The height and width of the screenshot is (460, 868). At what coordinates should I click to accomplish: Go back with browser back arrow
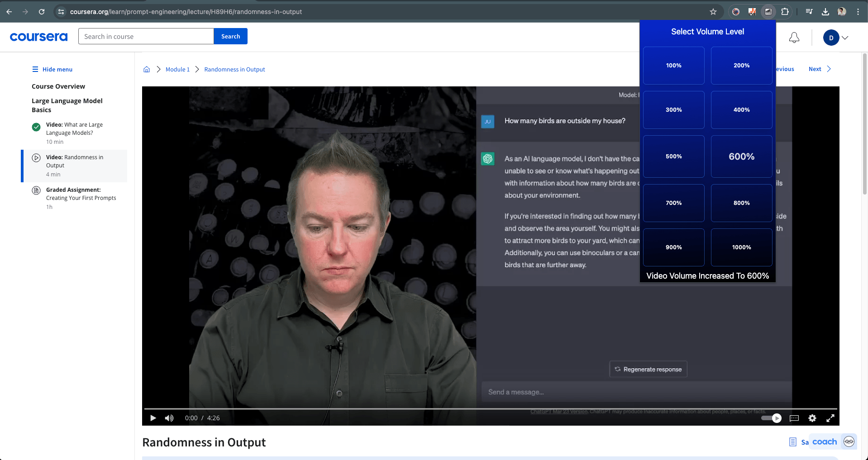pos(9,12)
